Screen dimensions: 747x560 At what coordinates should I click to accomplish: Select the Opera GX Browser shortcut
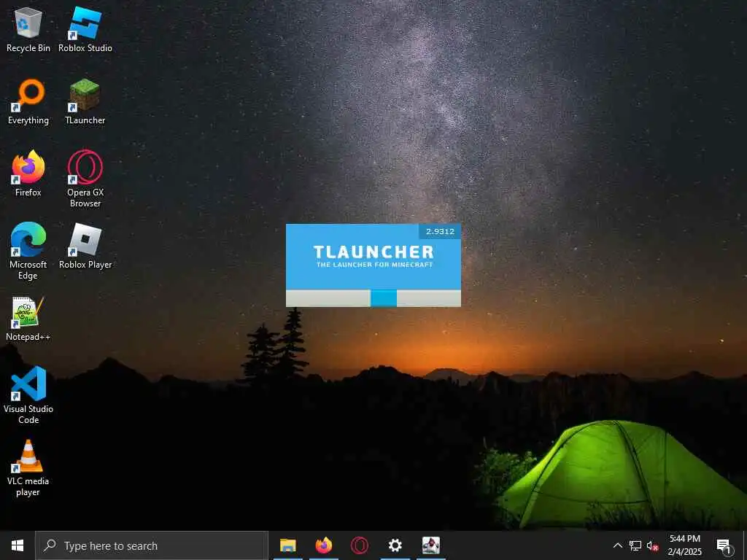pos(85,179)
